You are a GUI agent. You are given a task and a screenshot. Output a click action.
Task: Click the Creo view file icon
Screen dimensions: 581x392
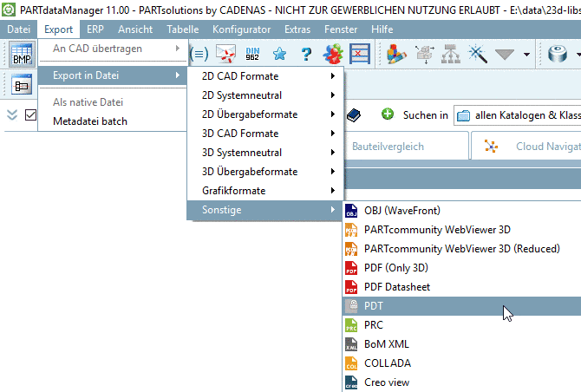(x=351, y=382)
